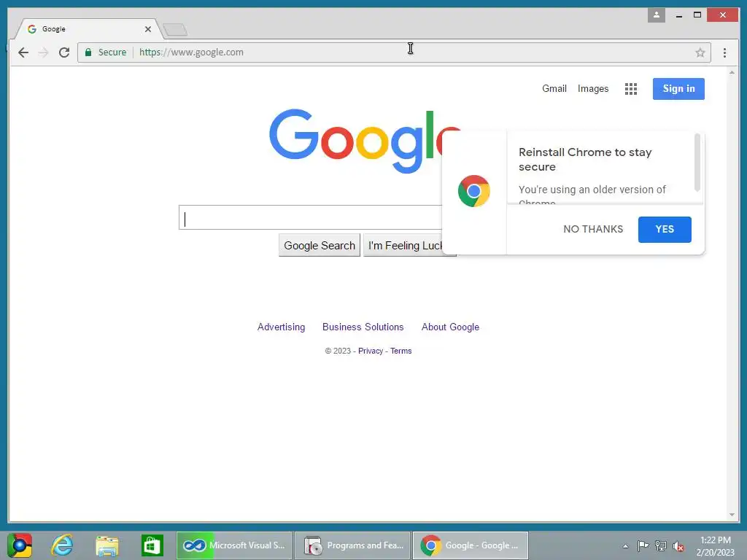Click the green Secure padlock icon
Viewport: 747px width, 560px height.
coord(88,52)
